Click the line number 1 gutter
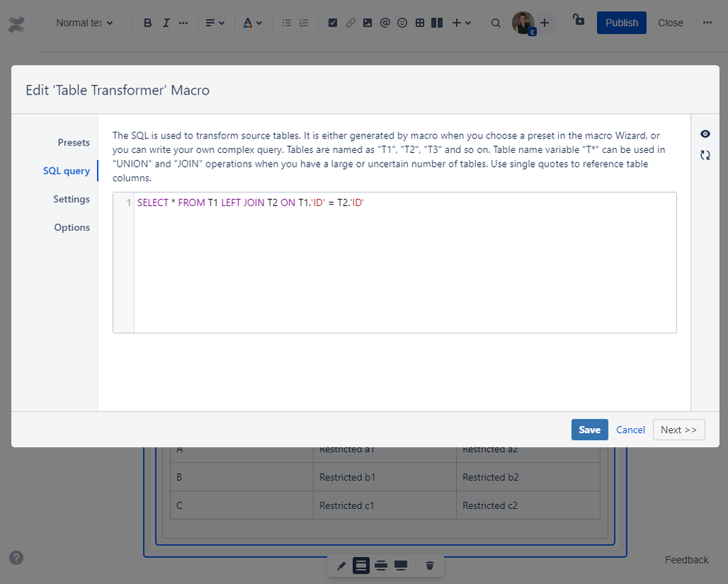 [128, 202]
